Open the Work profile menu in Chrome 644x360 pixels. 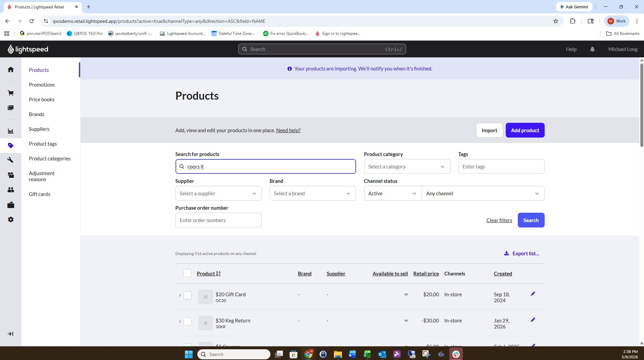pos(617,21)
